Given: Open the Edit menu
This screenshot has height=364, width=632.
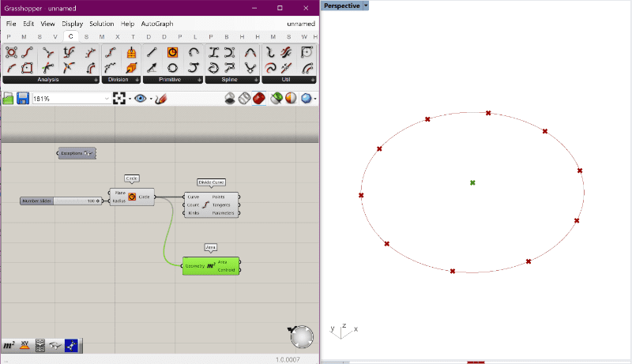Looking at the screenshot, I should coord(28,24).
